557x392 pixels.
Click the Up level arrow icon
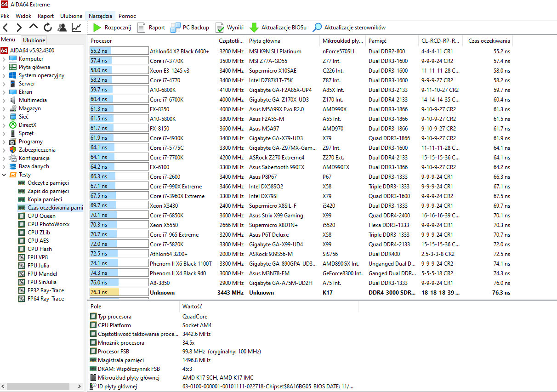tap(34, 28)
